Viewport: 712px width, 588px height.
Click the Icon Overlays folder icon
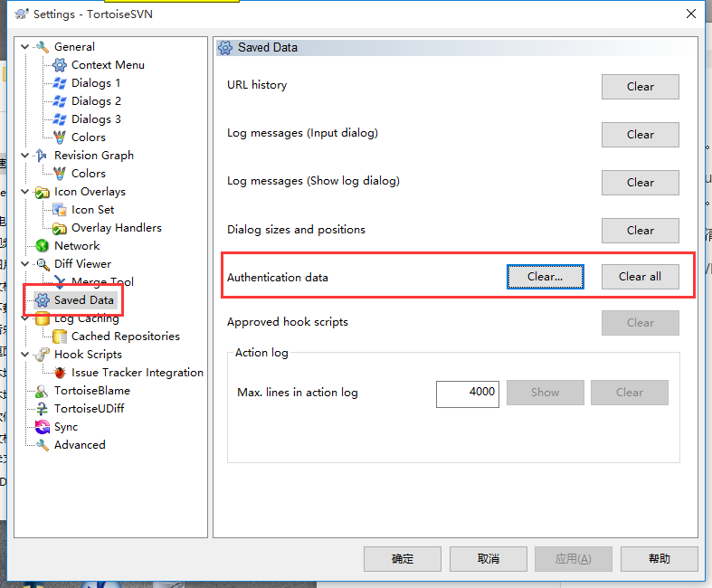coord(43,192)
